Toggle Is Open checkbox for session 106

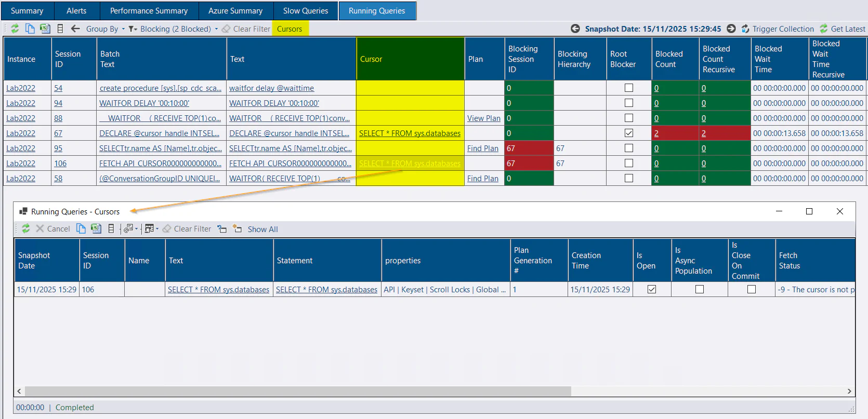pos(652,289)
